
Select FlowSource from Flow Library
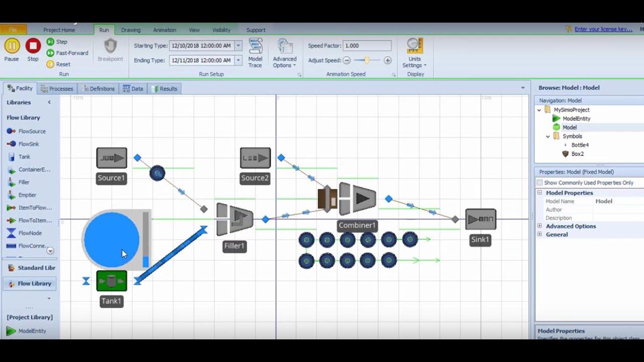click(26, 131)
